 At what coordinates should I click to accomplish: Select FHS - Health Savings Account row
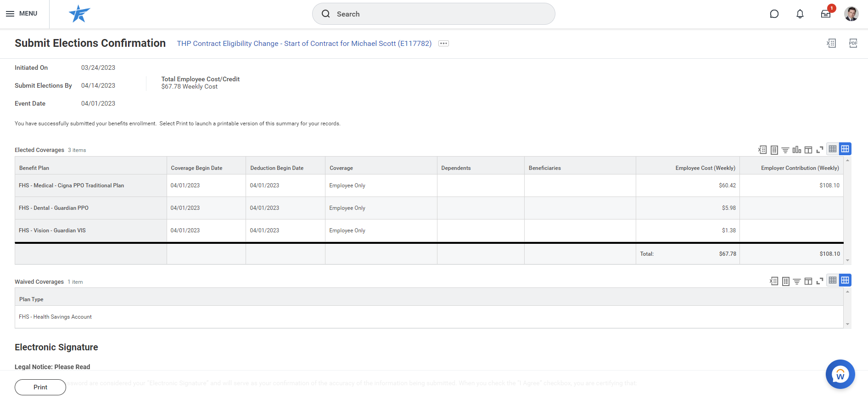(429, 317)
